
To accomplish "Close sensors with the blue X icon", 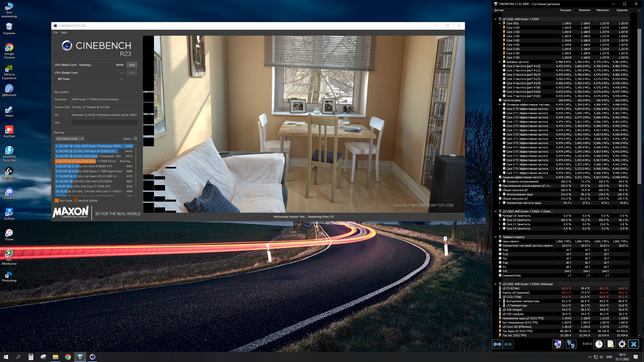I will (x=633, y=344).
